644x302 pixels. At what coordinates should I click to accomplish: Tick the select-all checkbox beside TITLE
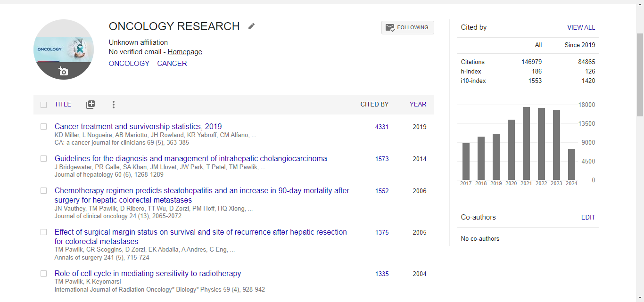tap(44, 105)
